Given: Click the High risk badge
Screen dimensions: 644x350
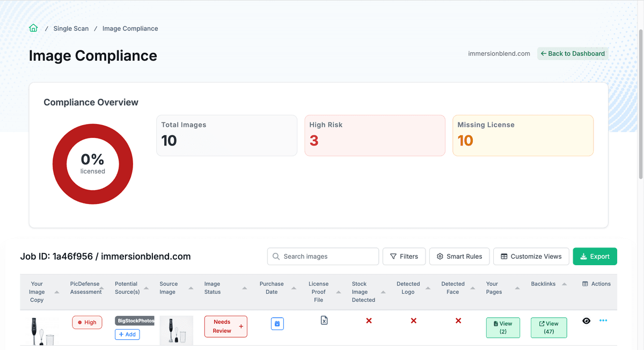Looking at the screenshot, I should coord(87,323).
